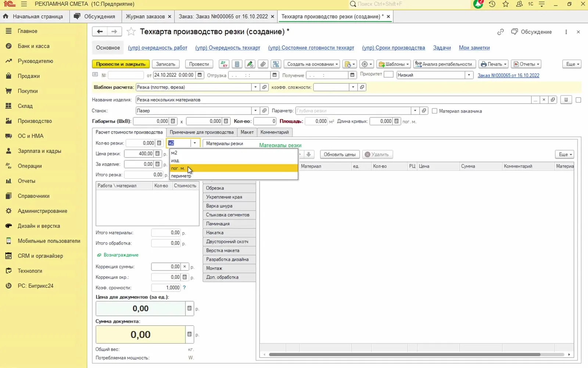Copy link to this document icon
Screen dimensions: 588x368
pyautogui.click(x=500, y=32)
